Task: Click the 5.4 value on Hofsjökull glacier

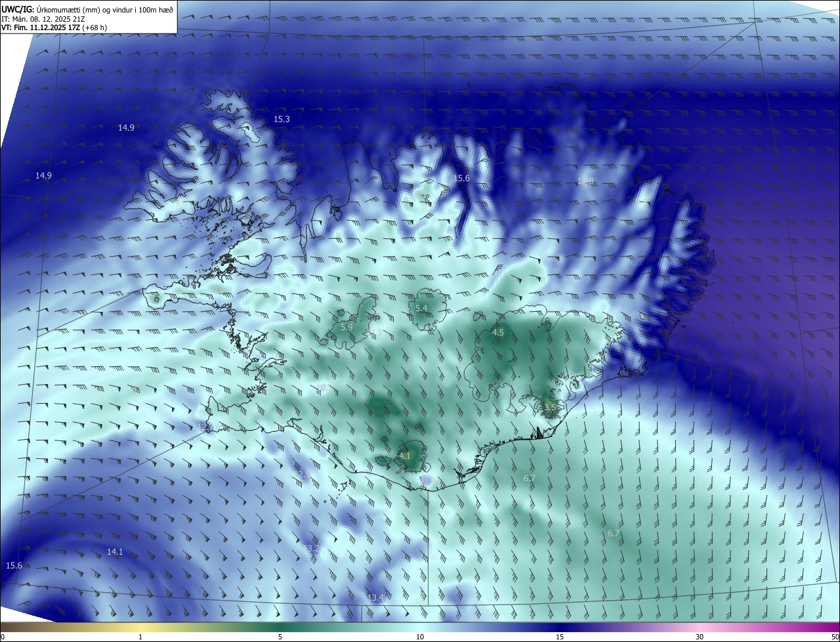Action: [x=421, y=308]
